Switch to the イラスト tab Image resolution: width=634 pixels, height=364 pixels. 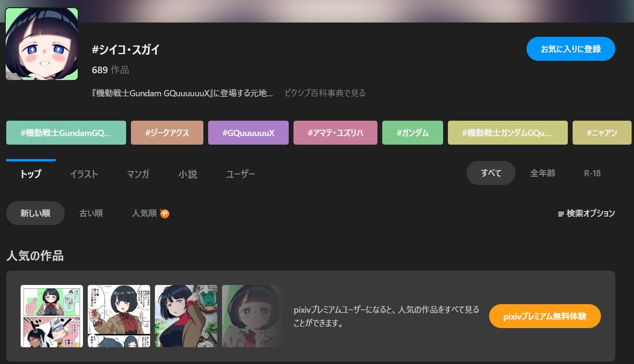click(x=84, y=174)
